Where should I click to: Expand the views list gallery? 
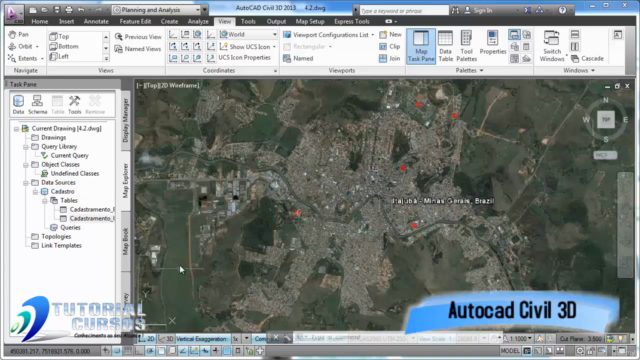click(x=106, y=58)
